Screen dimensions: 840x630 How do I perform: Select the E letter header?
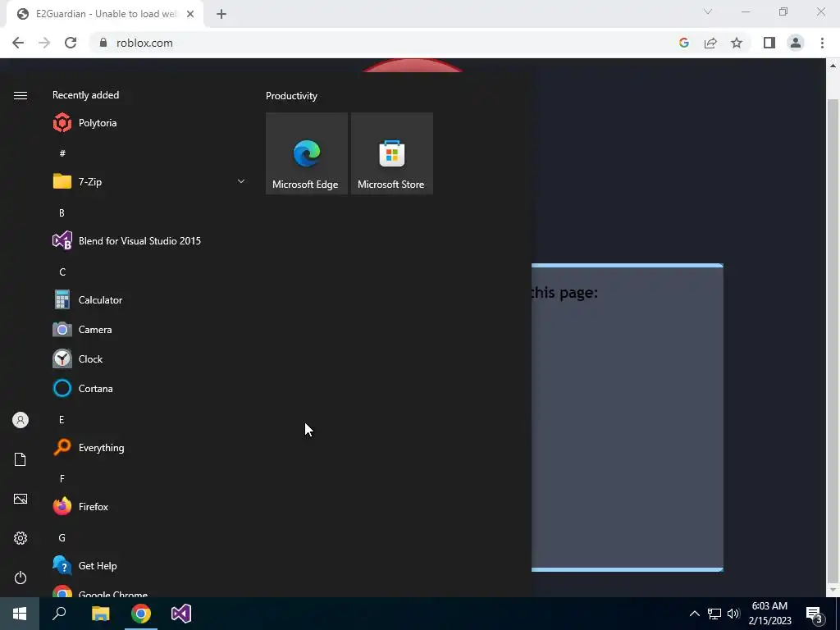pos(62,419)
